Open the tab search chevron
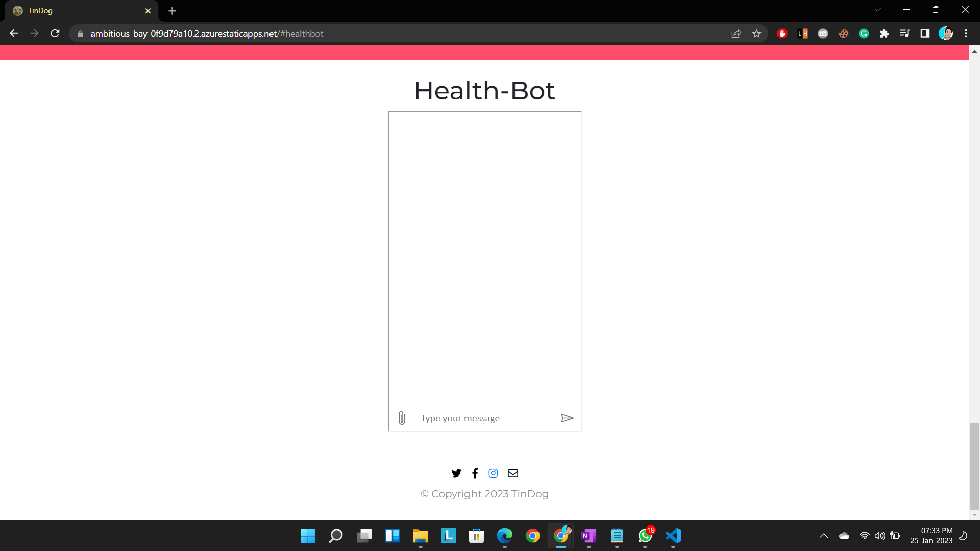Image resolution: width=980 pixels, height=551 pixels. 877,9
